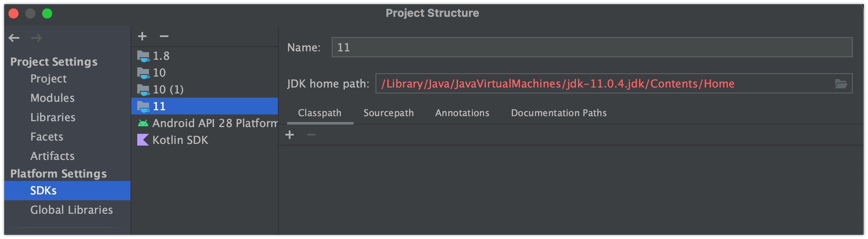
Task: Open the Libraries settings section
Action: [53, 117]
